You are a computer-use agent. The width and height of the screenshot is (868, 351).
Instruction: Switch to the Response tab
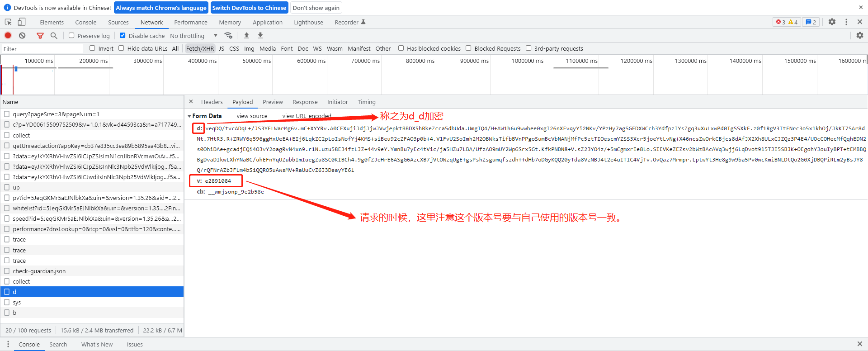tap(305, 102)
